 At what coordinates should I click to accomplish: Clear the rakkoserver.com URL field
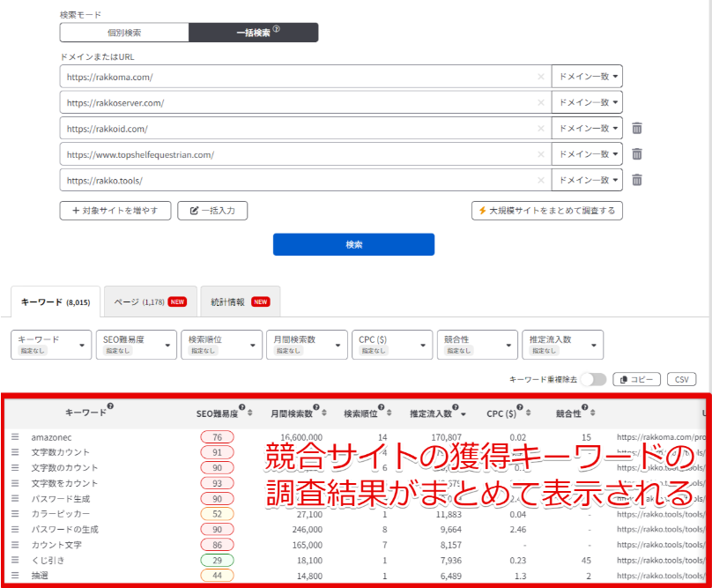pos(540,103)
